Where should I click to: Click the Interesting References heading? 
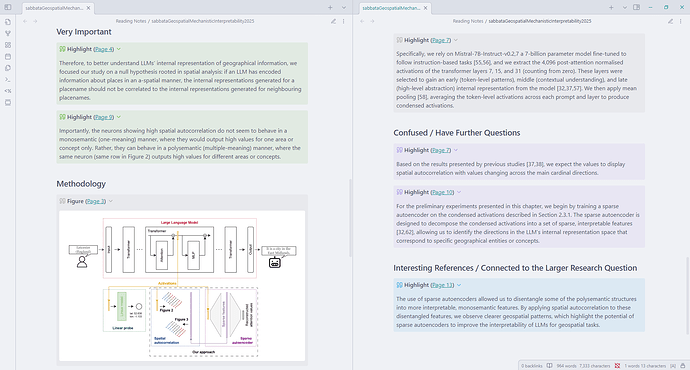pos(515,268)
